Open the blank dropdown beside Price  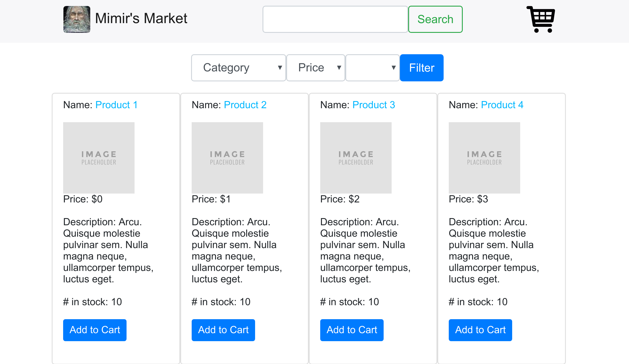coord(372,68)
